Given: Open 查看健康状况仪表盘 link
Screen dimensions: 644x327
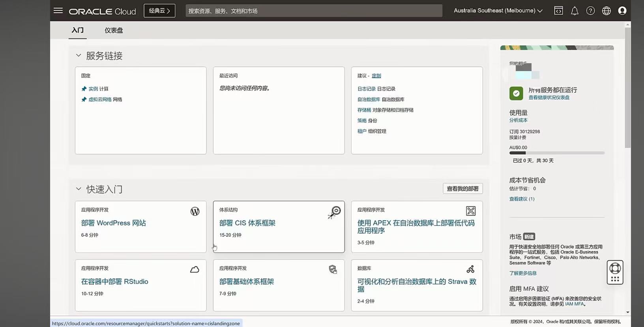Looking at the screenshot, I should [x=549, y=98].
